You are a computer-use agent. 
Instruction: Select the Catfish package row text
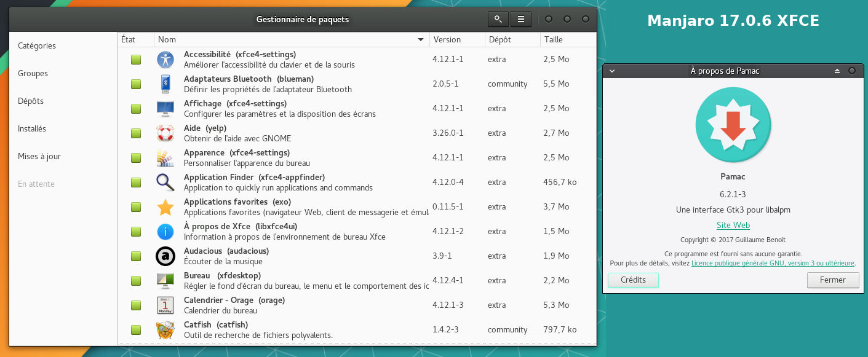pos(258,330)
